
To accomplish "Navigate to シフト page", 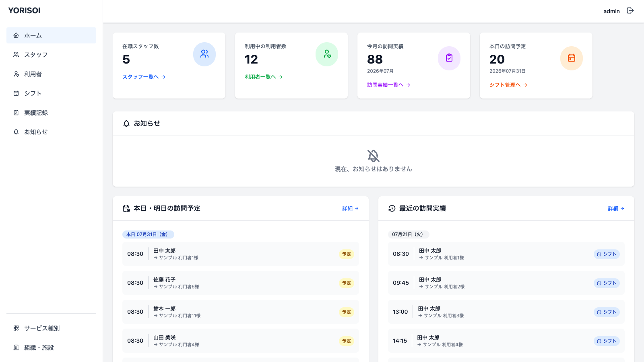I will 51,93.
